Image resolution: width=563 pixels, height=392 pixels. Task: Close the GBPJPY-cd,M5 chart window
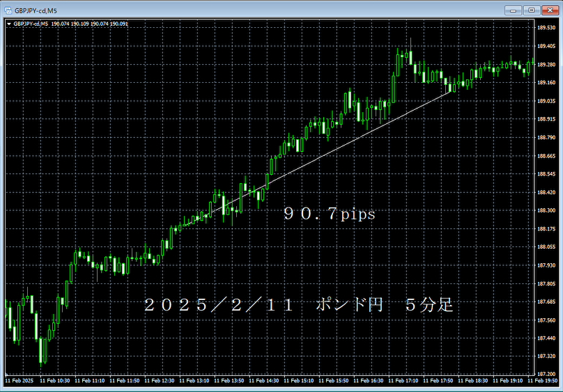point(550,10)
